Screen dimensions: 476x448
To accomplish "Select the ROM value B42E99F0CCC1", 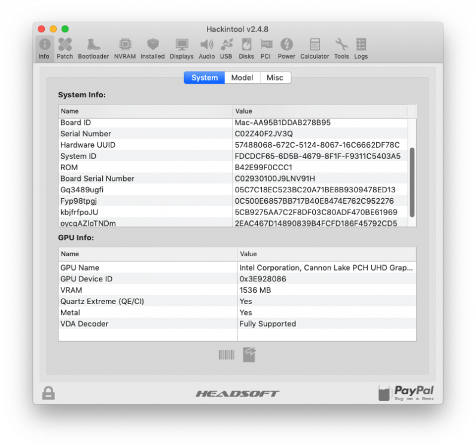I will pyautogui.click(x=263, y=167).
